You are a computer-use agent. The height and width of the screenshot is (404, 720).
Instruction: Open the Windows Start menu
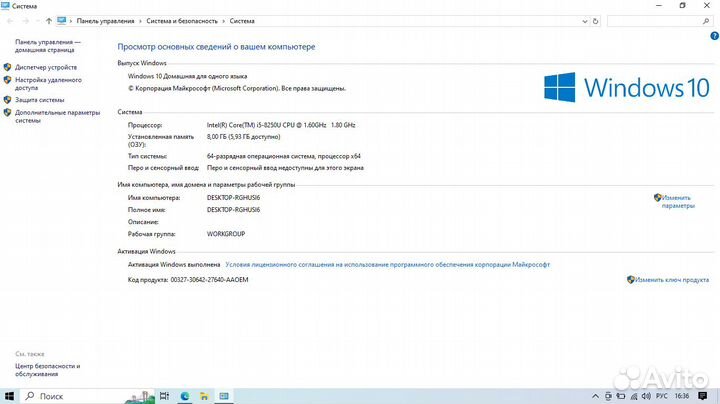[x=8, y=396]
